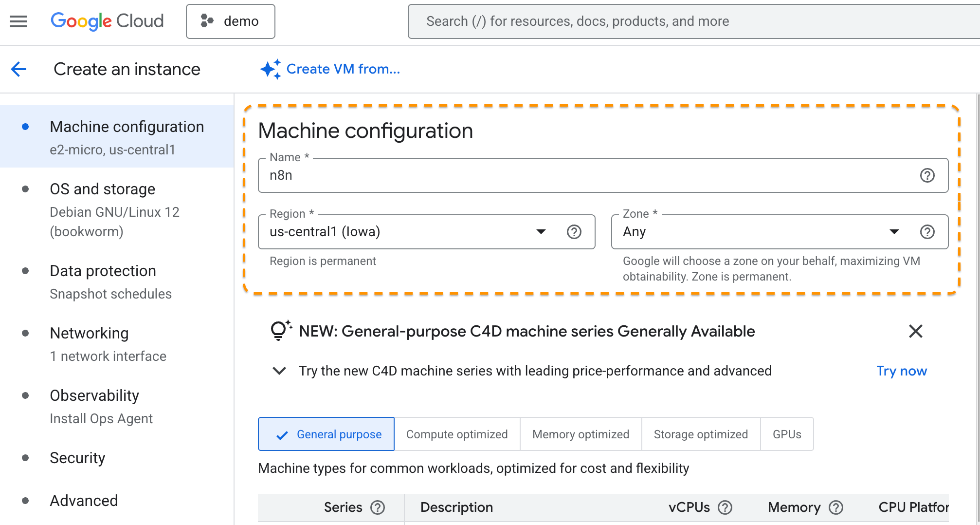Select the General purpose machine family
980x525 pixels.
[327, 434]
